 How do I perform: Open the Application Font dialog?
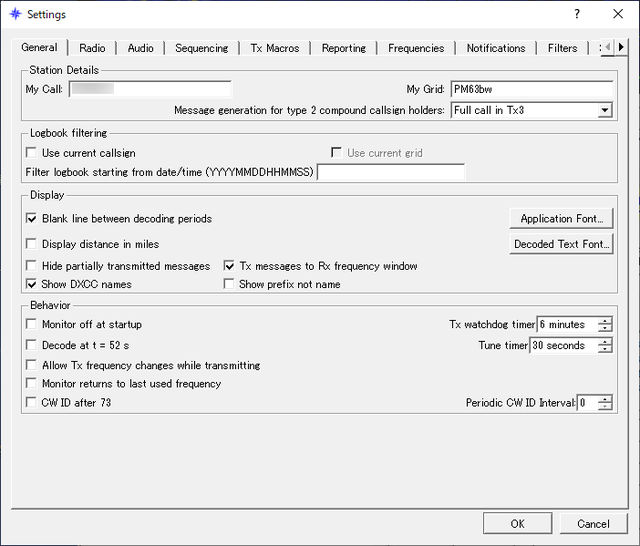coord(561,218)
